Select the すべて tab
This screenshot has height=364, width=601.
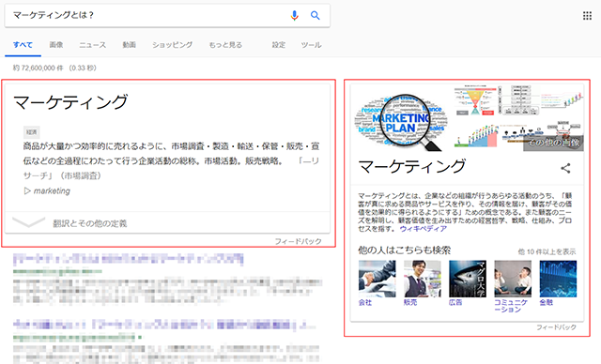tap(23, 45)
